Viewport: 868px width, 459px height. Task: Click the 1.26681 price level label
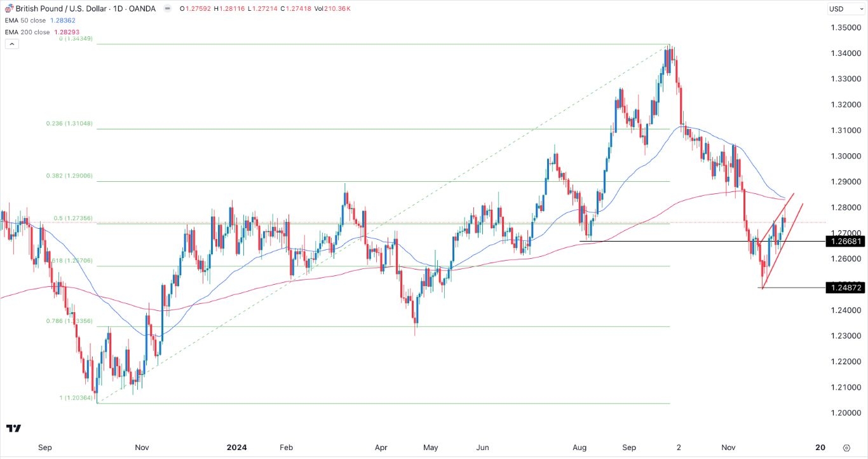point(846,242)
